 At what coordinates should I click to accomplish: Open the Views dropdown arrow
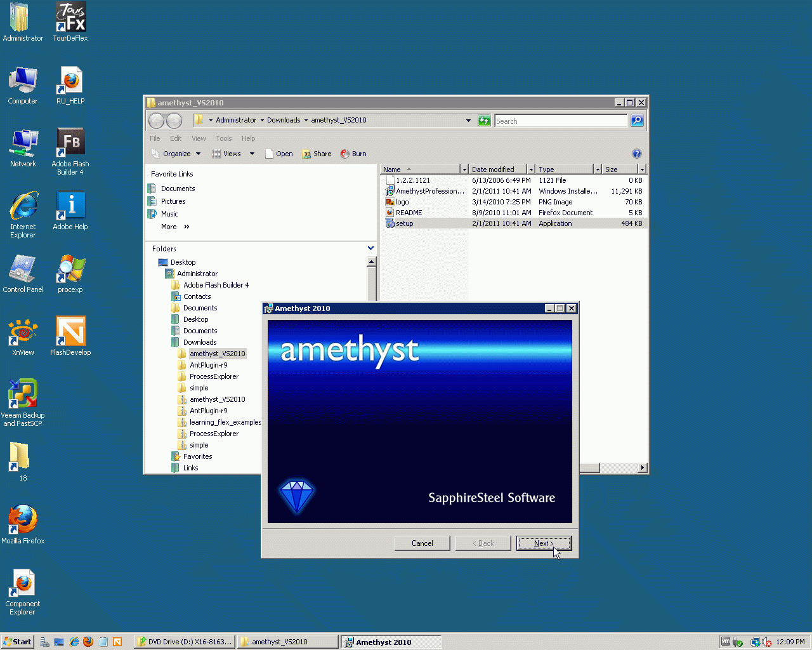tap(252, 154)
